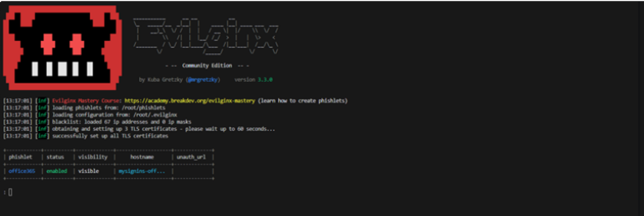Click the office365 phishlet cell
The image size is (644, 216).
click(22, 171)
